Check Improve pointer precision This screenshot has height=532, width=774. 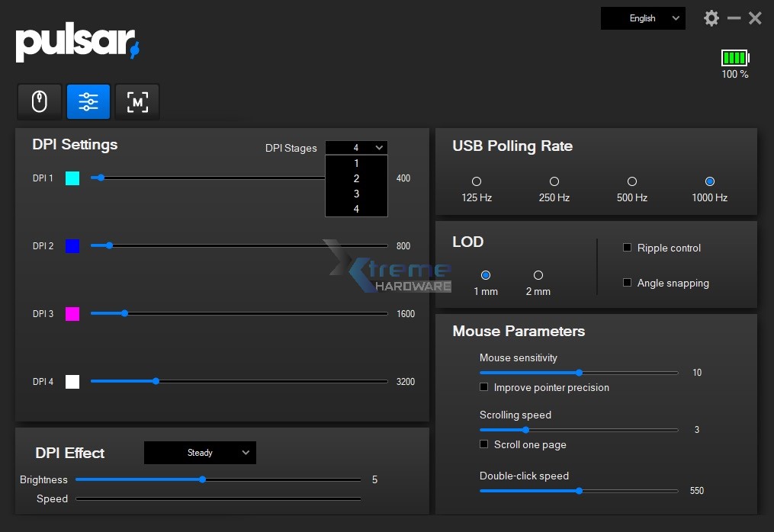click(x=484, y=387)
